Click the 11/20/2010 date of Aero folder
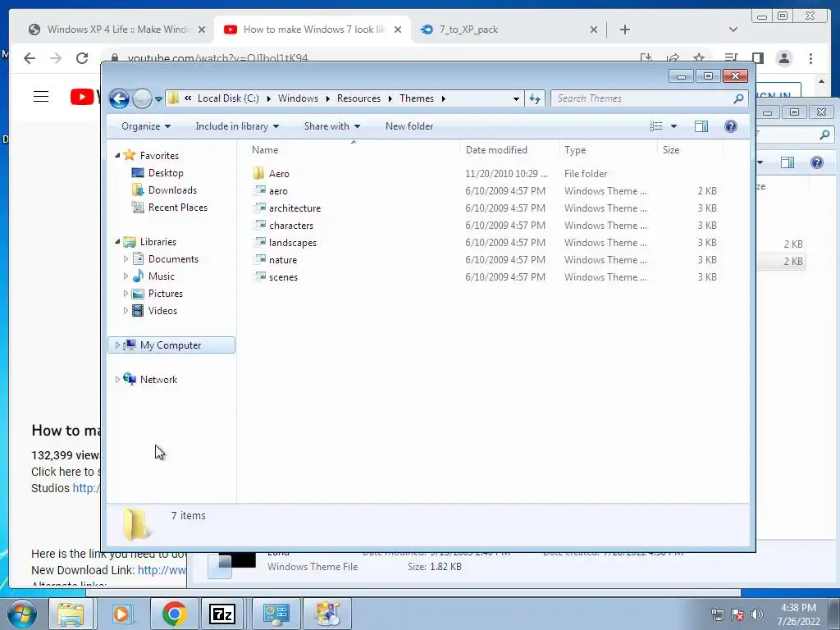The image size is (840, 630). pos(505,174)
